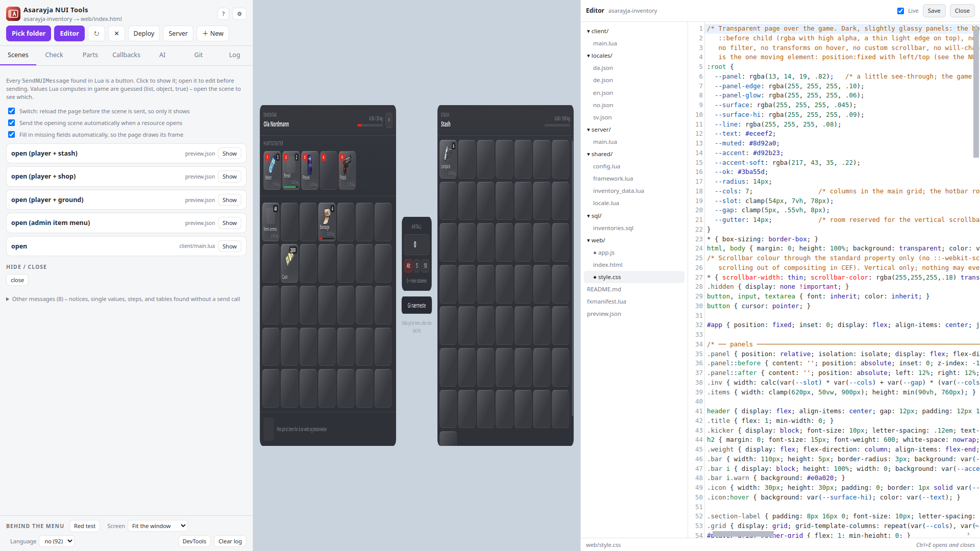
Task: Select the Phone item in the hotbar
Action: pyautogui.click(x=309, y=170)
